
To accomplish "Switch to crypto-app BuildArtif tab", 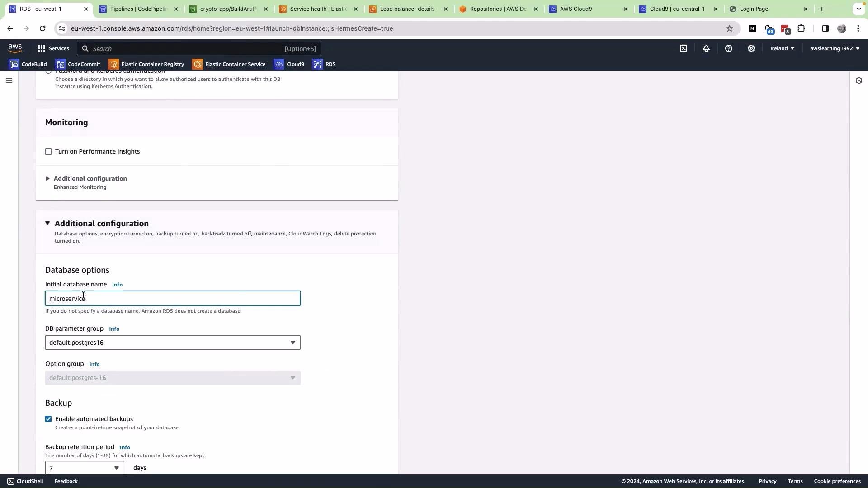I will (228, 9).
